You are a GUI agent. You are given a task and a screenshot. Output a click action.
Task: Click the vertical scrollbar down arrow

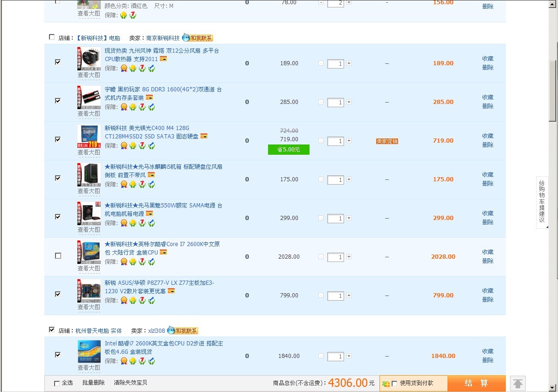point(553,387)
